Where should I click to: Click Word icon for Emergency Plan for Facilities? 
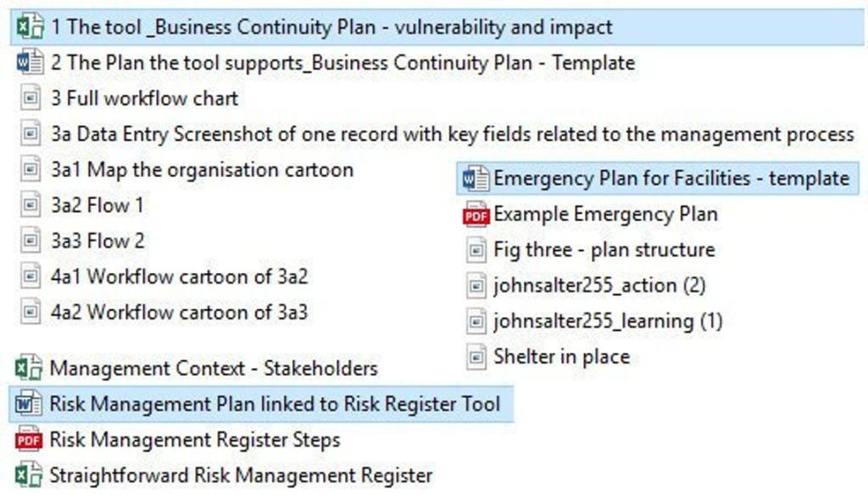pos(476,179)
